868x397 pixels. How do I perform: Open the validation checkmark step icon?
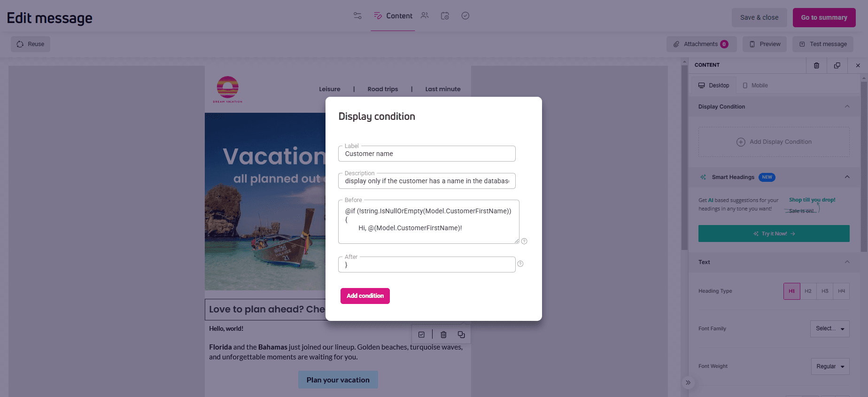[x=465, y=16]
